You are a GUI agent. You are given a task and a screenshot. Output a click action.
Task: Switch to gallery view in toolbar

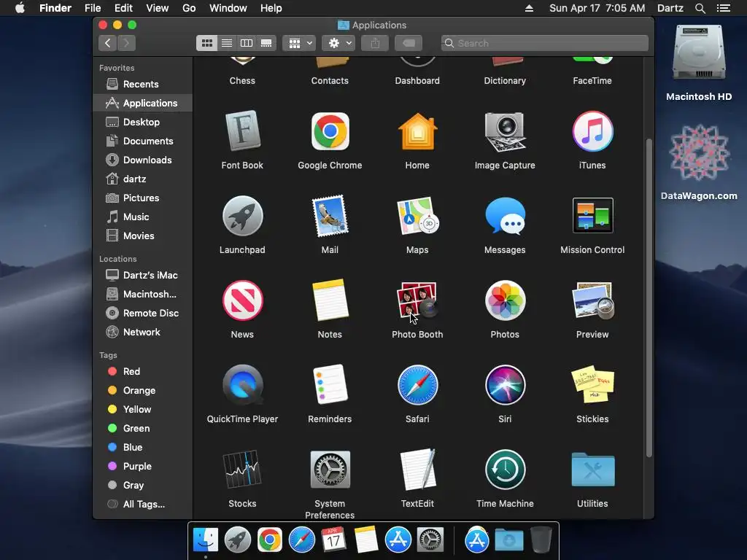pos(266,43)
